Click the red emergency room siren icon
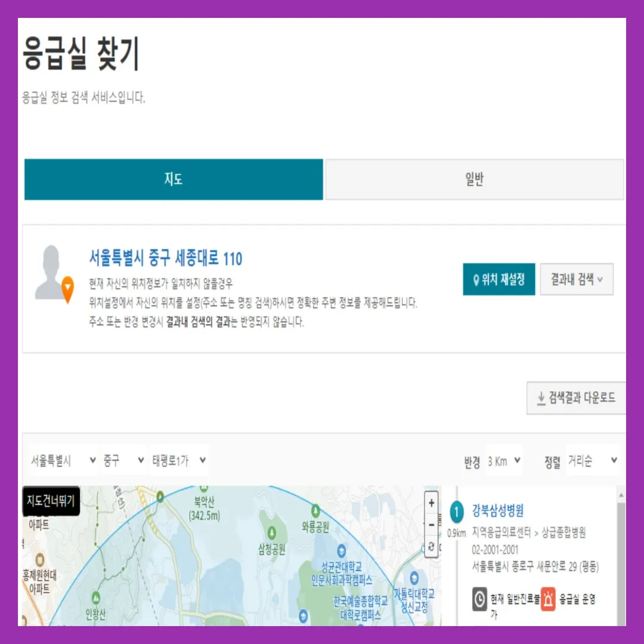The image size is (644, 644). pyautogui.click(x=548, y=599)
